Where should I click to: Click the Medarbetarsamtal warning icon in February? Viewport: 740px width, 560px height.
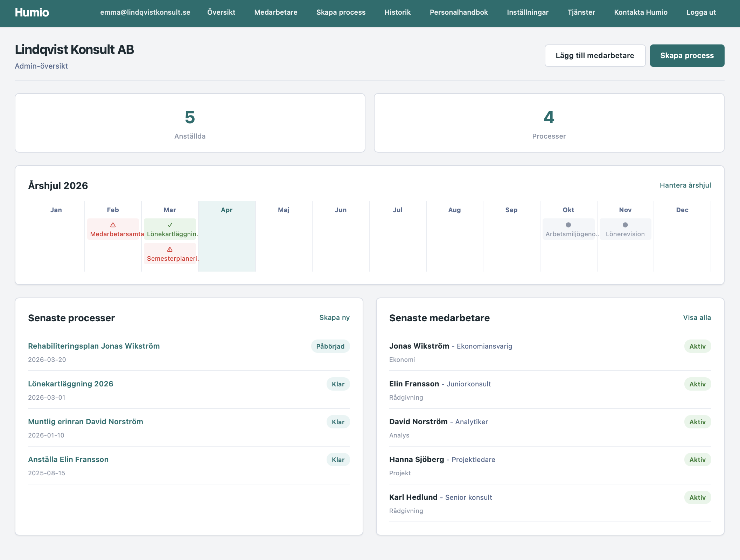pyautogui.click(x=113, y=225)
